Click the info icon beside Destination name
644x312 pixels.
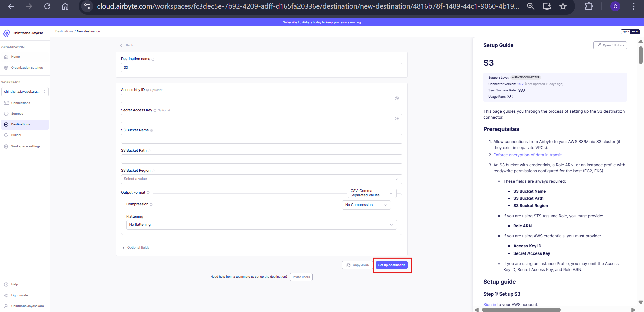[153, 60]
